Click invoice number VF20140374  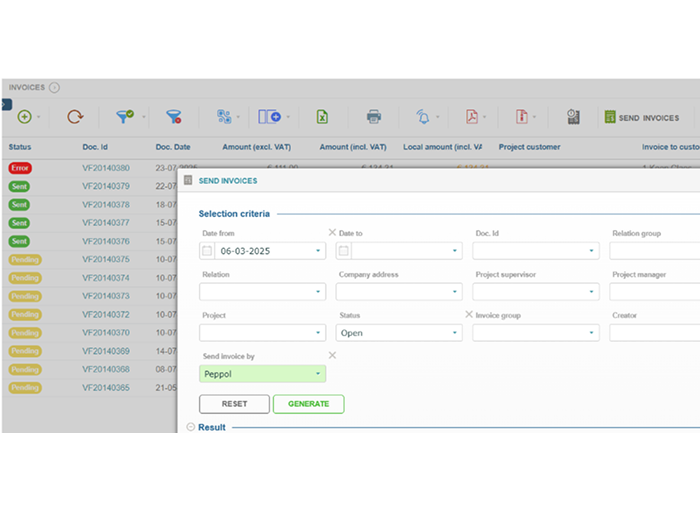point(106,278)
